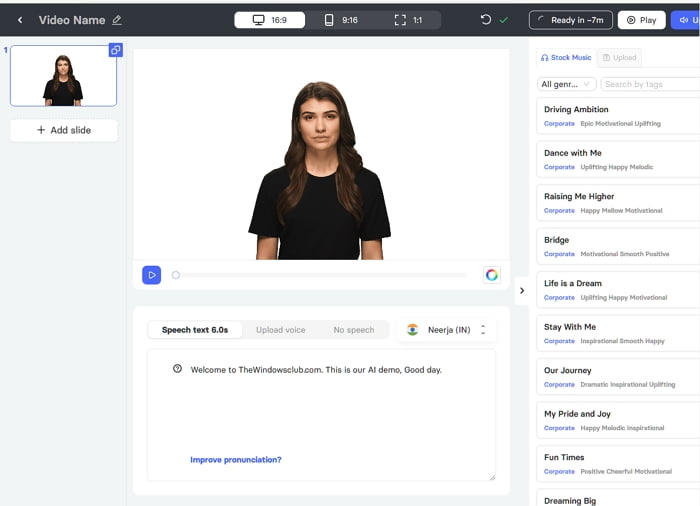This screenshot has width=700, height=506.
Task: Open the Upload music tab
Action: click(x=619, y=58)
